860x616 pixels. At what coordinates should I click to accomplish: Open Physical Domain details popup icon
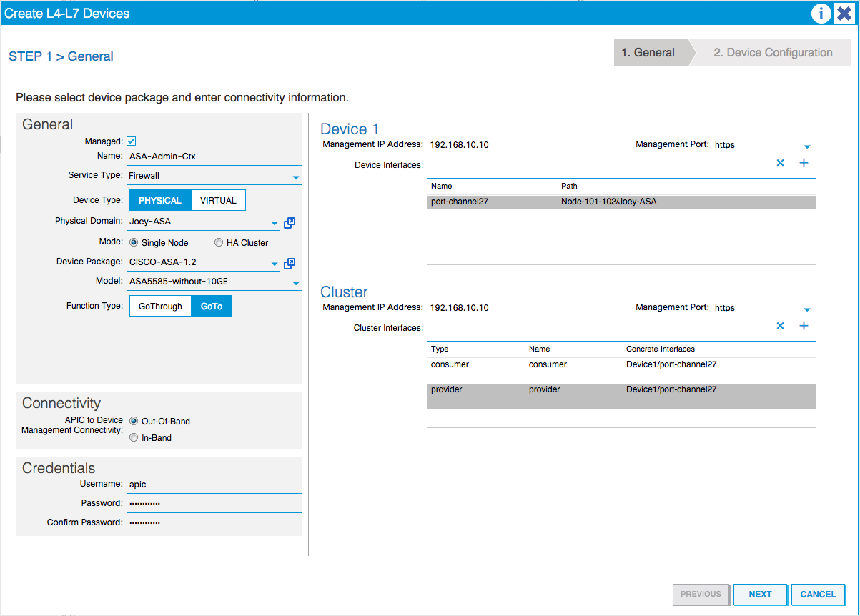click(290, 223)
